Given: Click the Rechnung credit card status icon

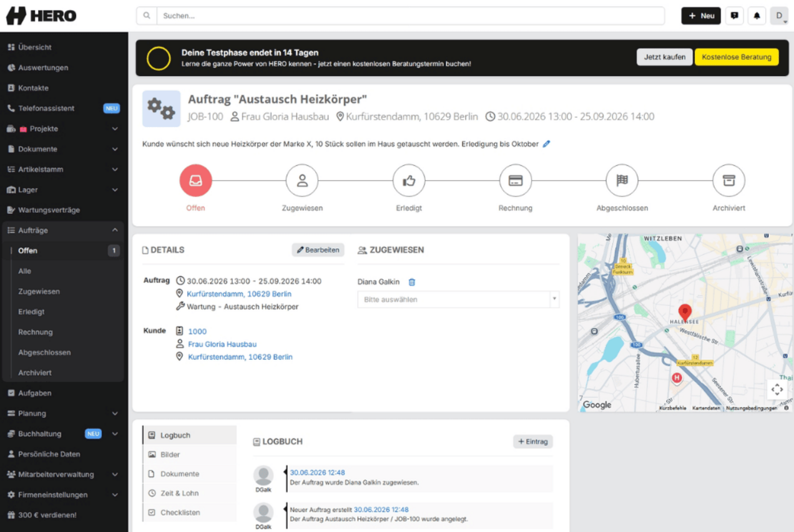Looking at the screenshot, I should coord(516,181).
